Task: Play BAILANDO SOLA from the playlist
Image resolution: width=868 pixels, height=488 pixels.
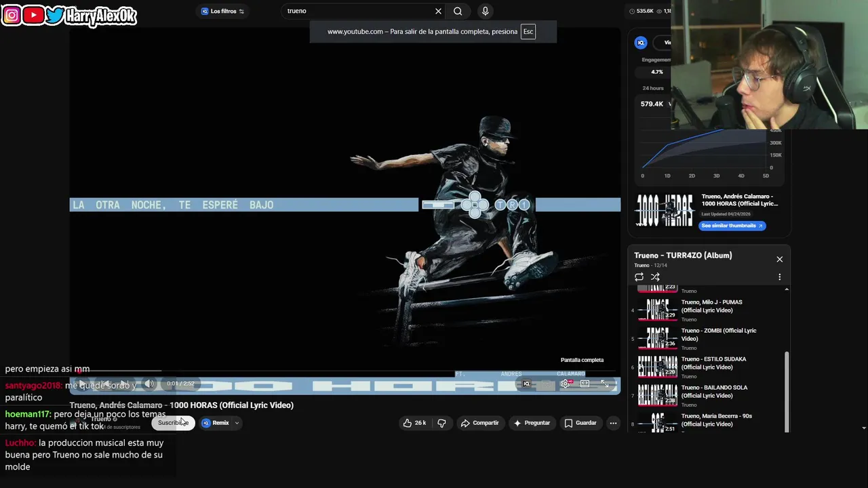Action: (x=707, y=396)
